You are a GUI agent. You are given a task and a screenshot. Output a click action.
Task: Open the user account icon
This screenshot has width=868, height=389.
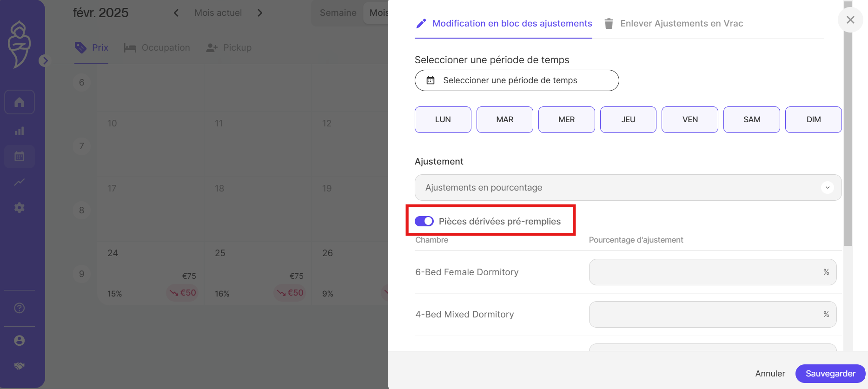pyautogui.click(x=20, y=341)
